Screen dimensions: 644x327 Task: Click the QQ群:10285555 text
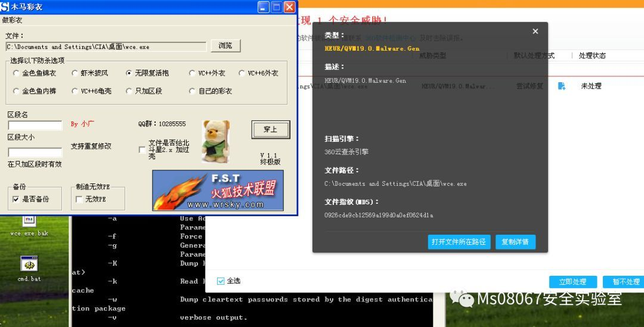pyautogui.click(x=162, y=123)
